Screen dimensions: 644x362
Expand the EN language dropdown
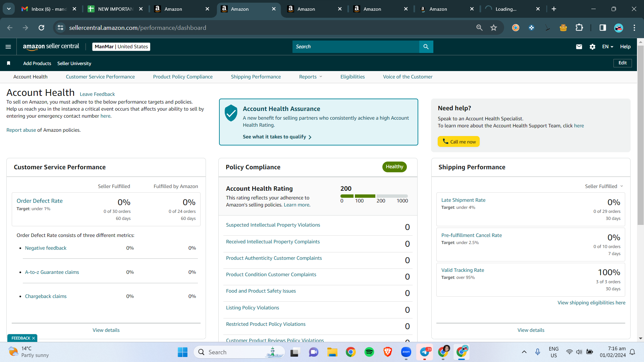click(608, 47)
